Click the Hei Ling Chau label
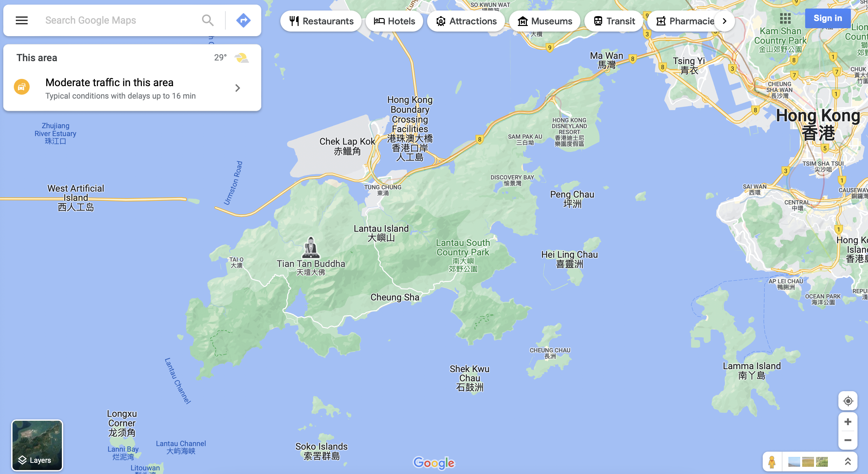868x474 pixels. pyautogui.click(x=570, y=259)
